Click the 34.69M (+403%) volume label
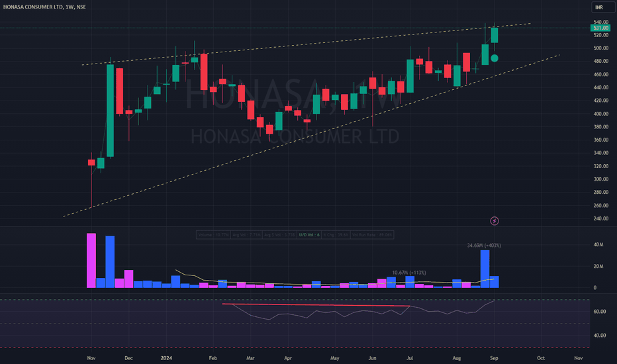The width and height of the screenshot is (617, 364). click(x=484, y=245)
